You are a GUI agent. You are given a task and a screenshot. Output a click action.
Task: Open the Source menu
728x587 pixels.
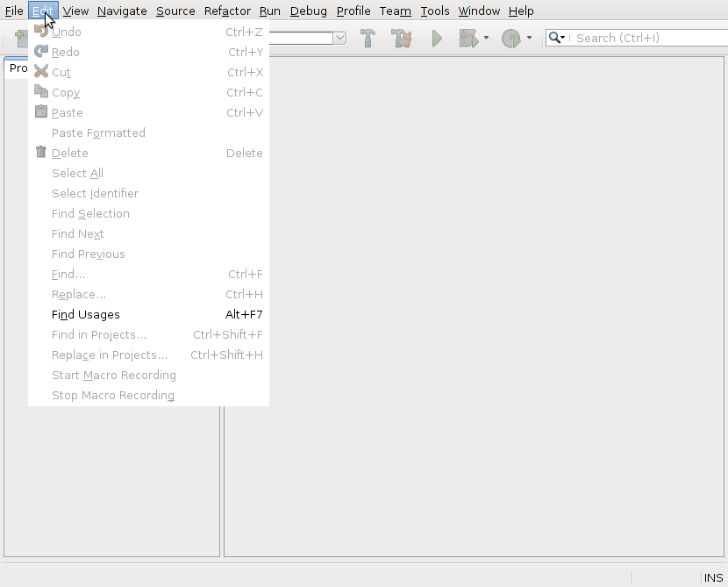coord(175,11)
